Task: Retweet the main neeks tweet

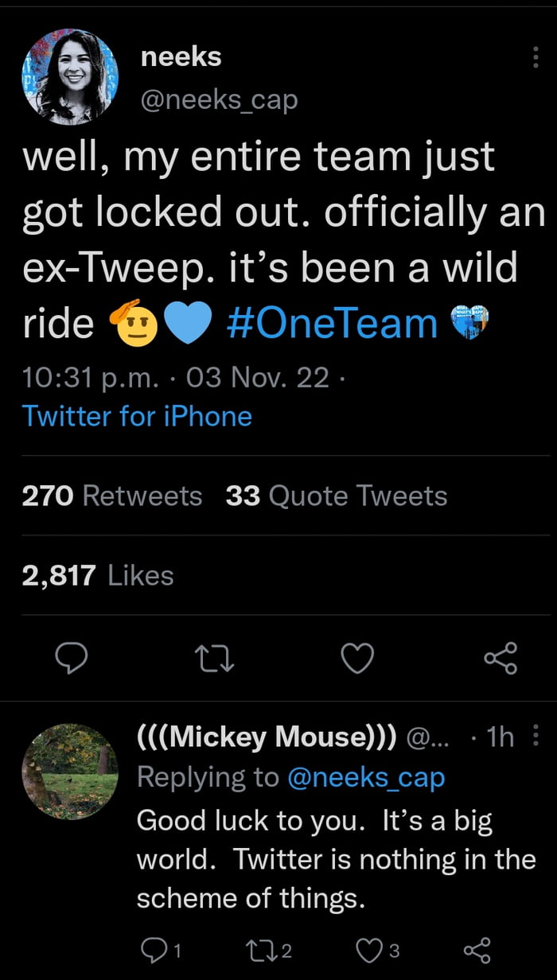Action: tap(214, 658)
